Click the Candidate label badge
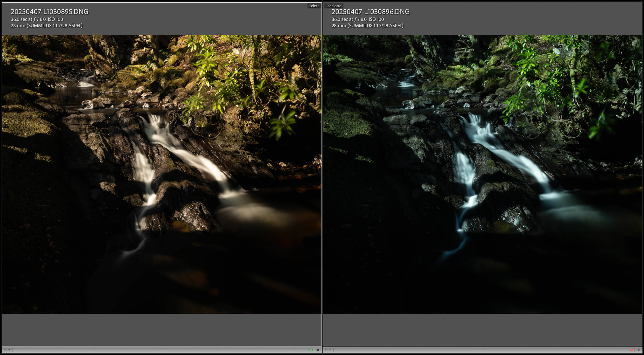 (x=333, y=6)
